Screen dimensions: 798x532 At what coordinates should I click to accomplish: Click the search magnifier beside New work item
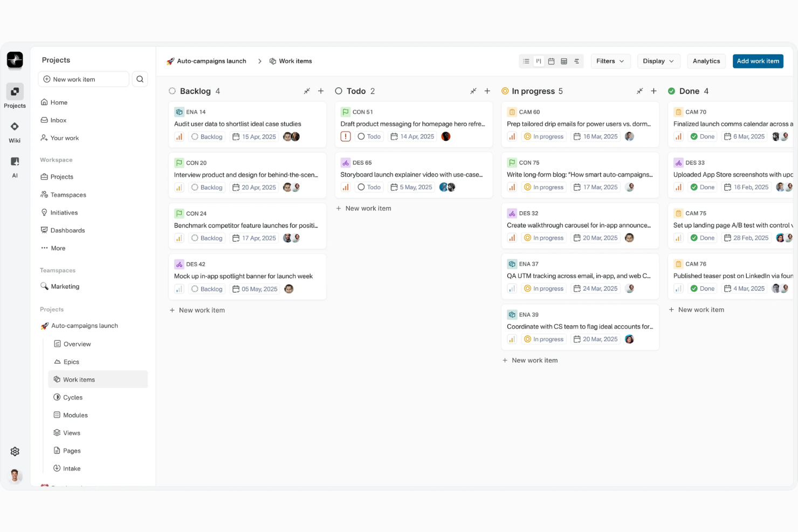click(x=140, y=79)
